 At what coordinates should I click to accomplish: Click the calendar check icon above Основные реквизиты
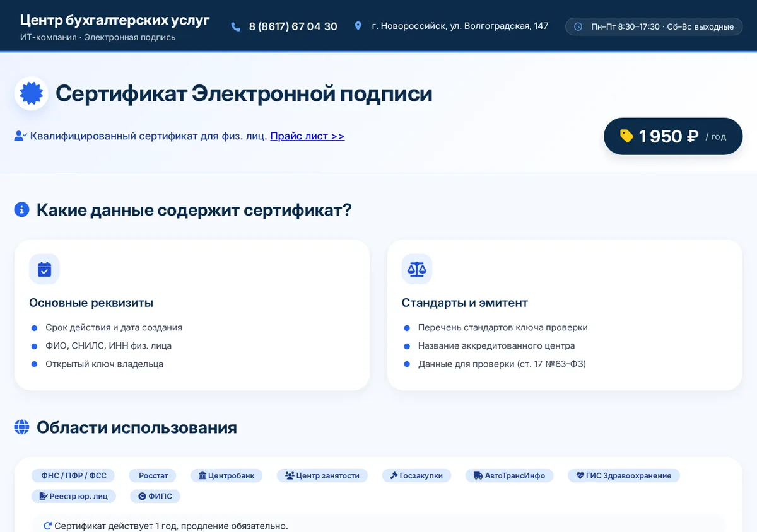pyautogui.click(x=44, y=269)
